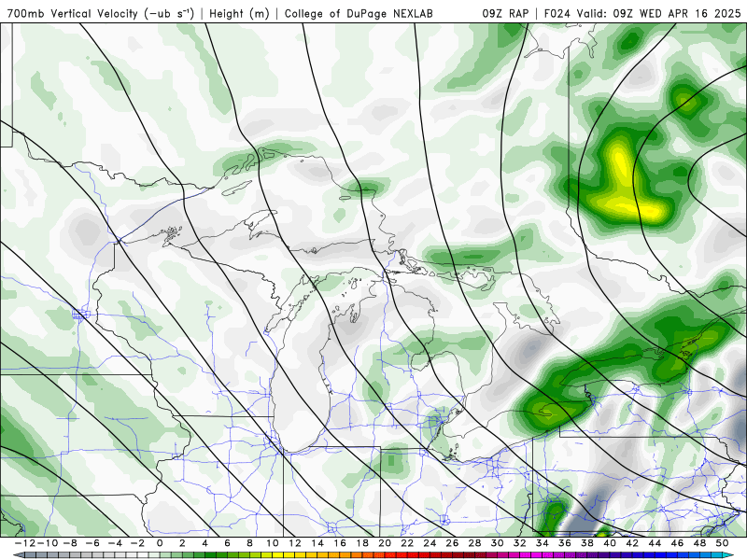Click the "24" color scale label
The width and height of the screenshot is (747, 560).
[x=430, y=543]
